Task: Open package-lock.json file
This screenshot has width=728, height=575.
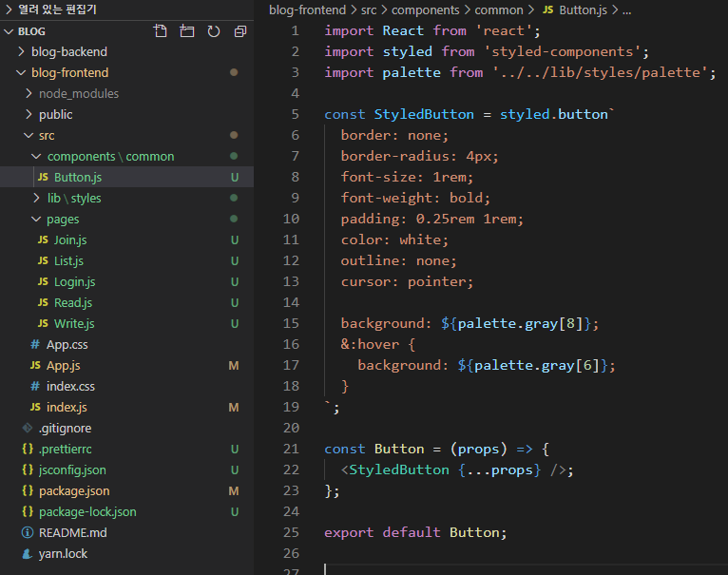Action: click(x=126, y=511)
